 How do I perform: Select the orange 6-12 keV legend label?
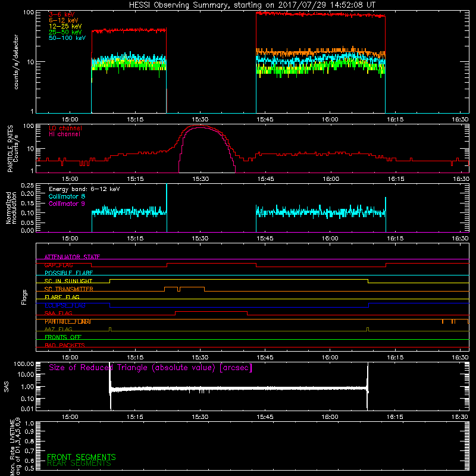click(x=64, y=20)
